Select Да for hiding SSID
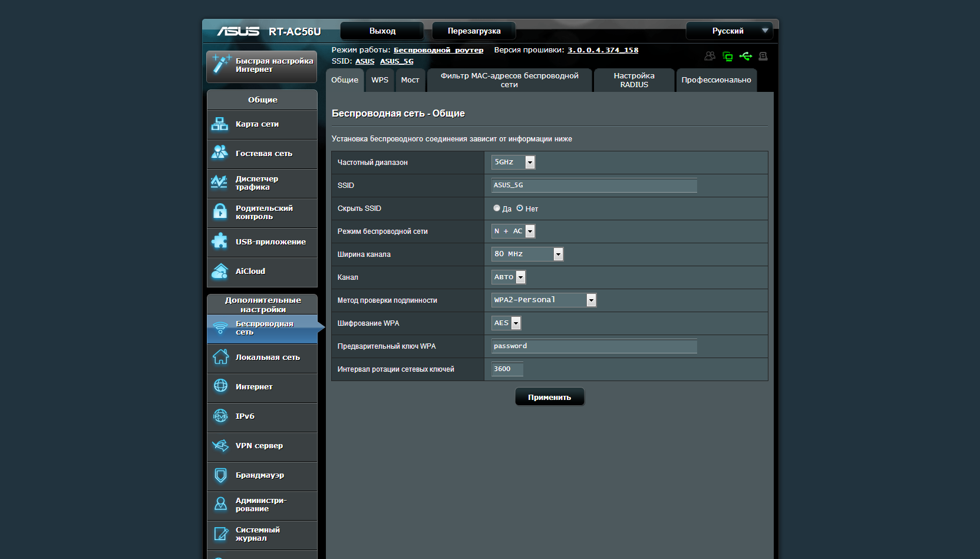Screen dimensions: 980x559 coord(497,208)
